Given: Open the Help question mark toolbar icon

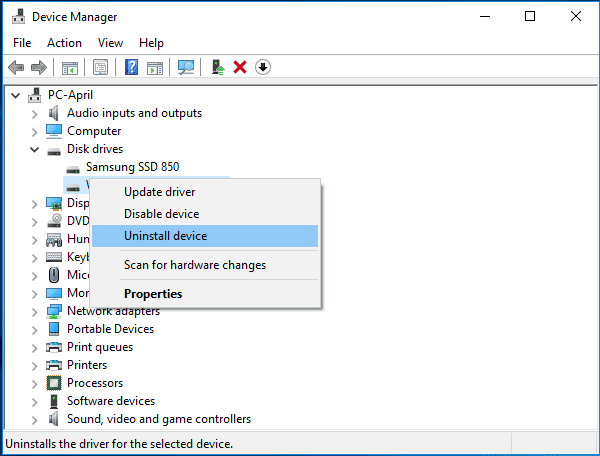Looking at the screenshot, I should (x=131, y=67).
